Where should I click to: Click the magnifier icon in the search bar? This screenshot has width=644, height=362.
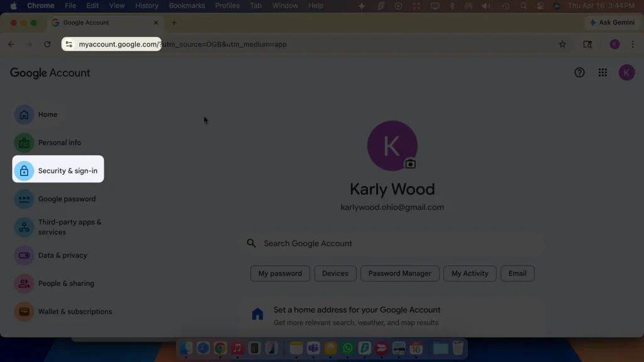[x=252, y=243]
